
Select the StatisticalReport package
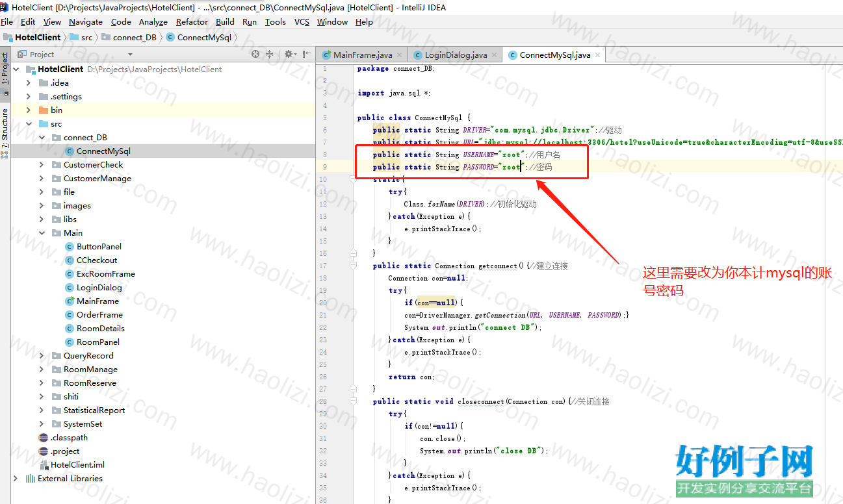click(94, 410)
